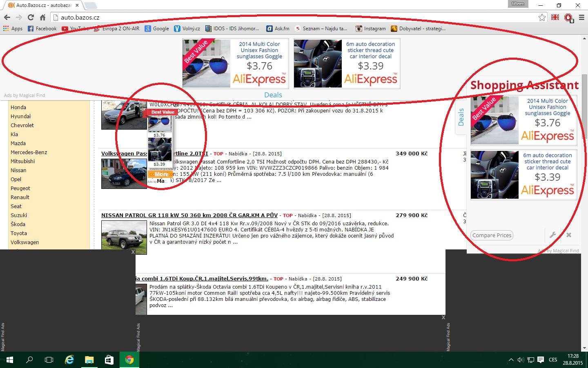Image resolution: width=588 pixels, height=368 pixels.
Task: Open the Seznam – Najdu ta... bookmark
Action: click(321, 29)
